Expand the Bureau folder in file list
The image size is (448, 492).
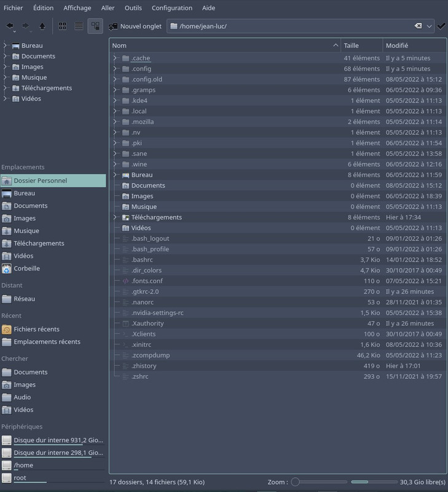click(x=115, y=175)
